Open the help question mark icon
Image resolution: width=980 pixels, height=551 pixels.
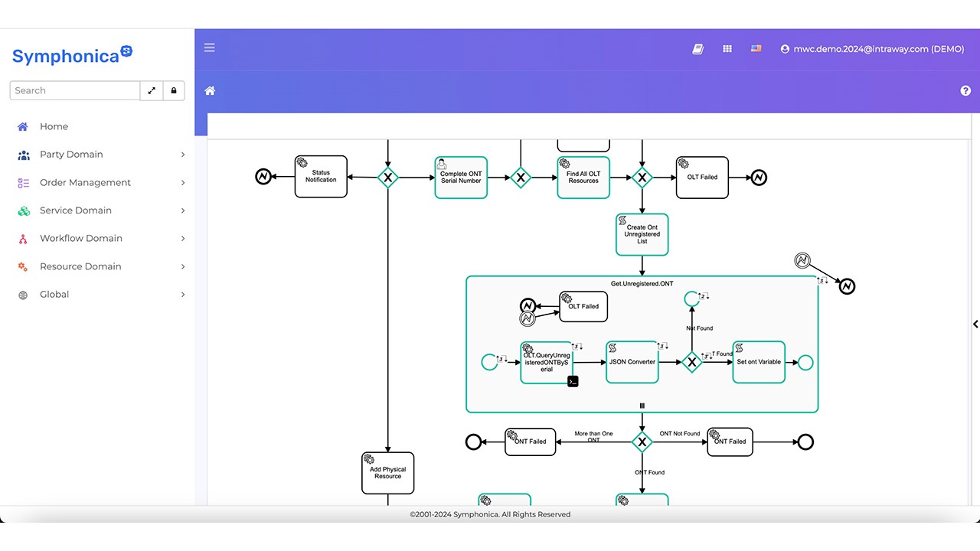pos(965,90)
